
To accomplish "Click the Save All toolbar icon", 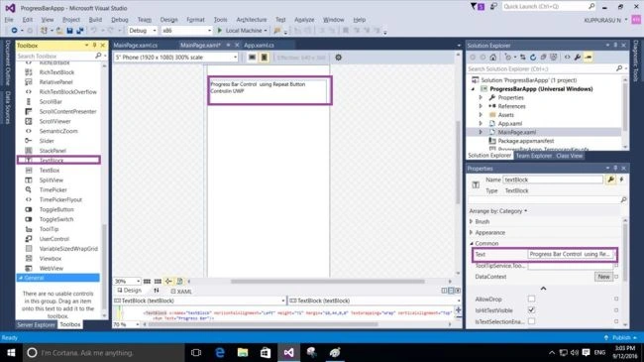I will [x=79, y=31].
